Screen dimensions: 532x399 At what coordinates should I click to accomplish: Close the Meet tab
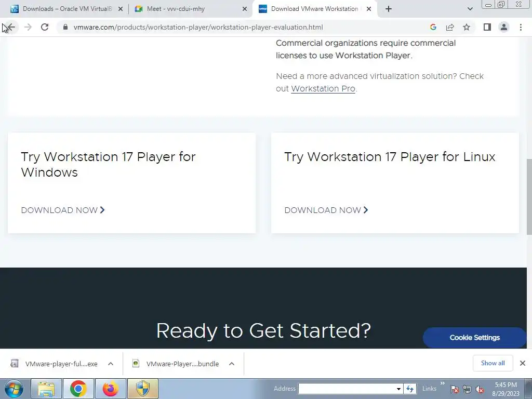pos(245,9)
